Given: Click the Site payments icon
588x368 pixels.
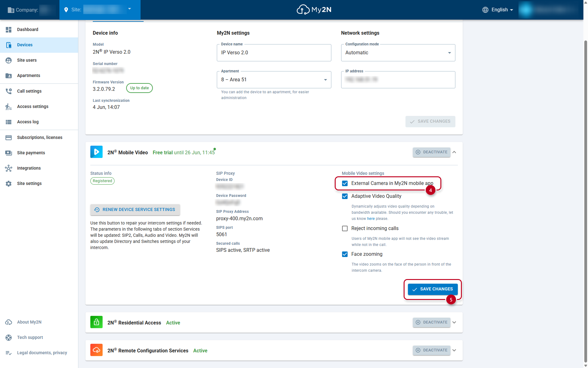Looking at the screenshot, I should point(9,153).
